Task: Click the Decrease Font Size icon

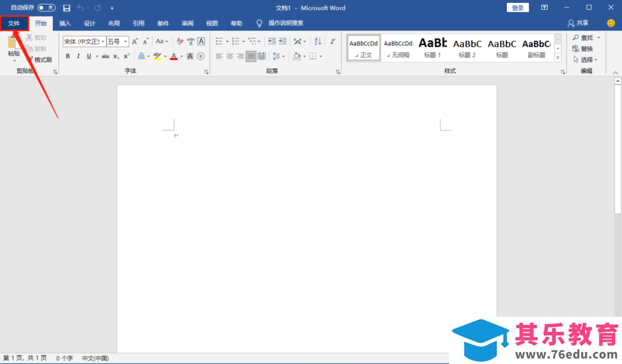Action: click(x=146, y=41)
